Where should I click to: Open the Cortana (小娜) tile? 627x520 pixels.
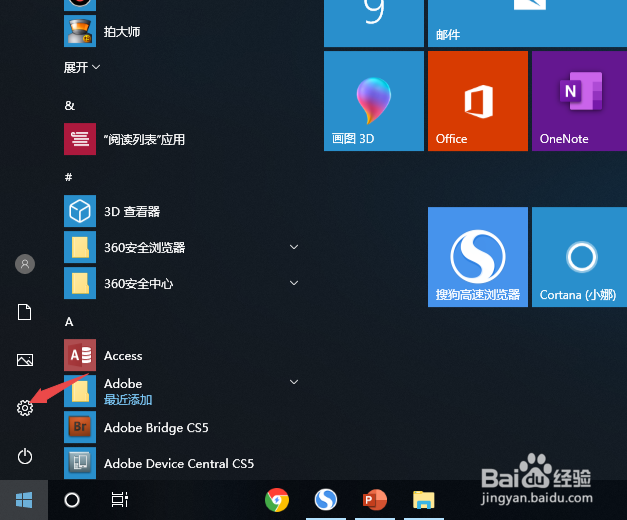tap(579, 257)
